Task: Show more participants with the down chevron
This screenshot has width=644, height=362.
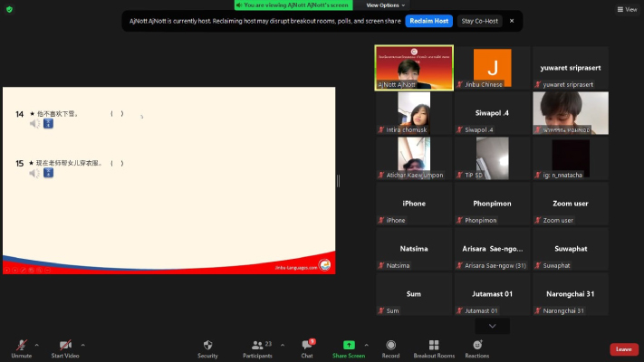Action: pos(492,326)
